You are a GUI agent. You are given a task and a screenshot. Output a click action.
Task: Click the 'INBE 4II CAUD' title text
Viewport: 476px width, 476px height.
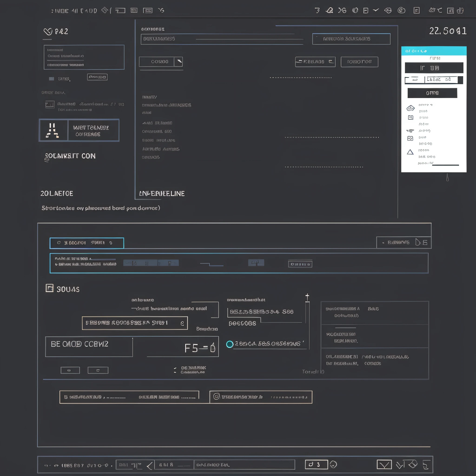click(74, 11)
